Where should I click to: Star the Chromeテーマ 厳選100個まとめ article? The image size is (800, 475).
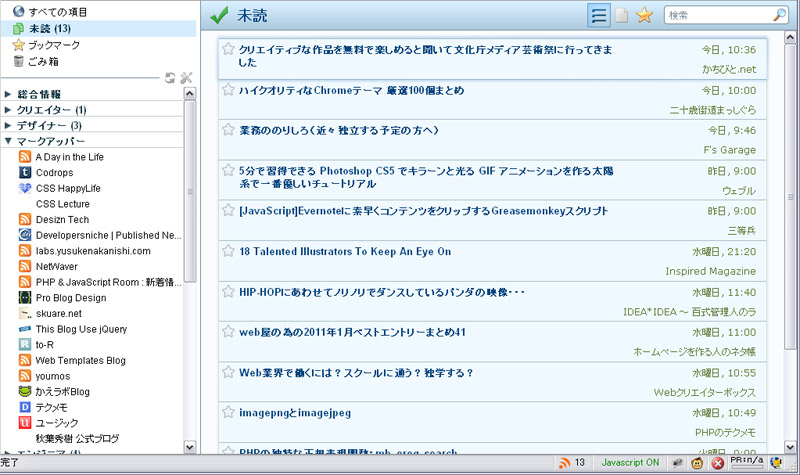tap(228, 90)
